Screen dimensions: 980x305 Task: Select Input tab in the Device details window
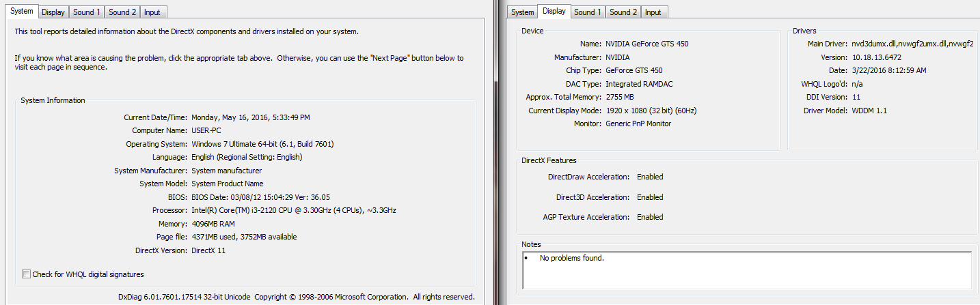coord(653,12)
